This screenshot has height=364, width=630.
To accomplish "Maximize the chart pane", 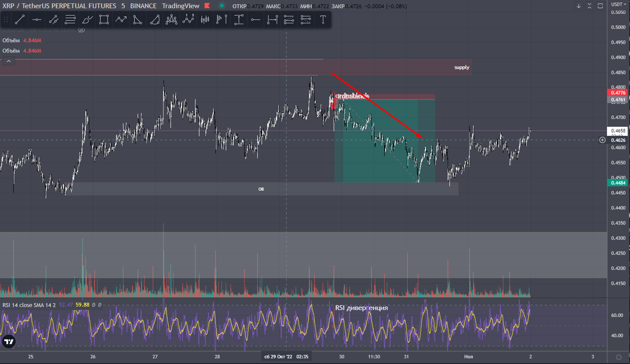I will point(601,6).
